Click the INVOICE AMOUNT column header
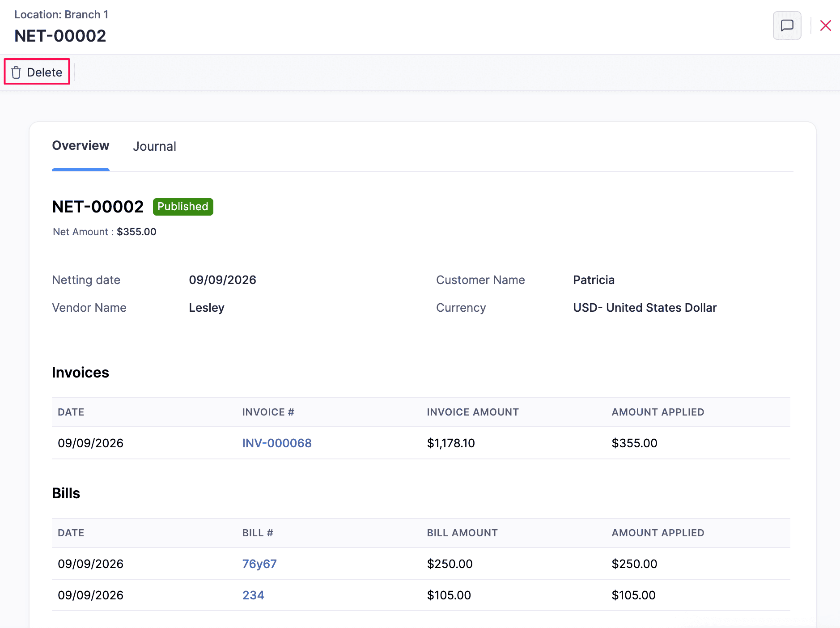 tap(472, 412)
